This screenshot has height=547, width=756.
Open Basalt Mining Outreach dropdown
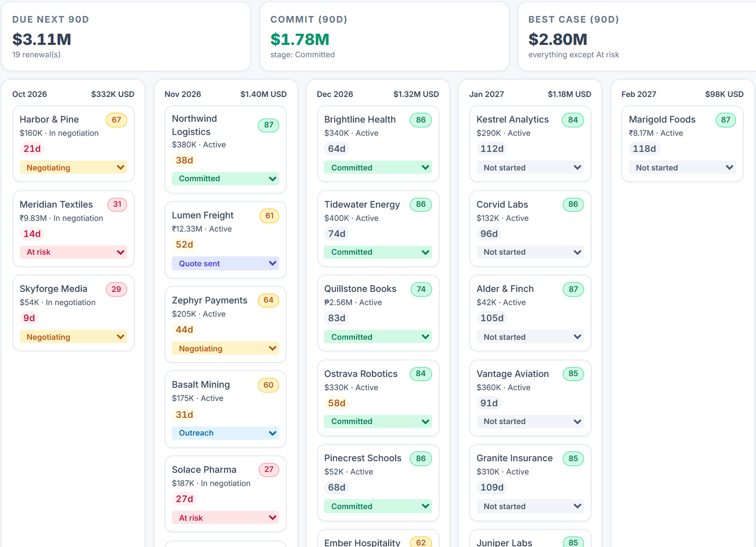tap(225, 433)
